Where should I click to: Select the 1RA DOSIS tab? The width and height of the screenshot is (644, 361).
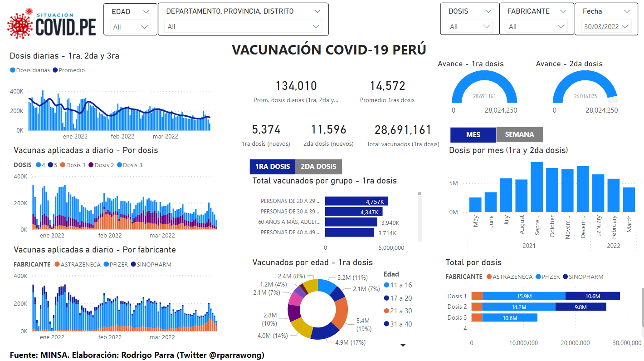point(273,167)
